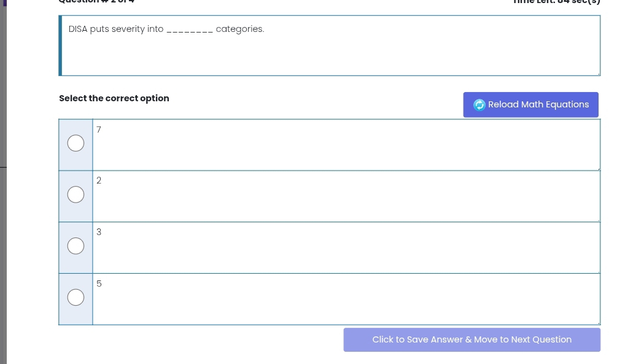
Task: Click the resize handle of answer box 7
Action: click(x=598, y=168)
